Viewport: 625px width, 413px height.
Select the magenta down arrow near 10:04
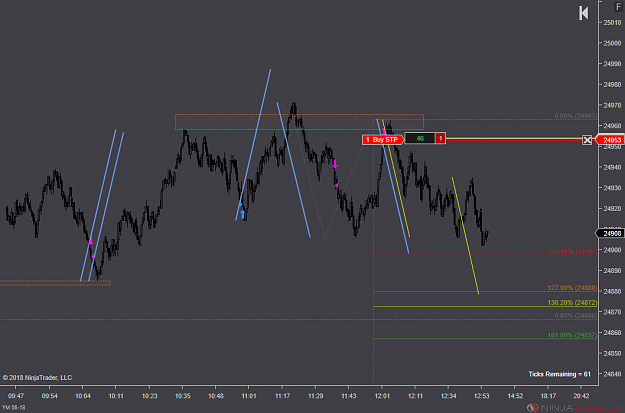(x=91, y=241)
